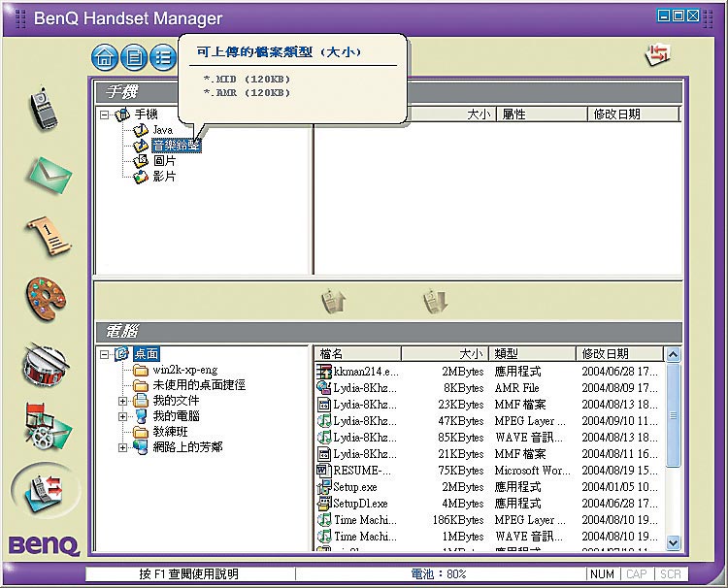Open the scroll list icon in sidebar
Viewport: 728px width, 588px height.
coord(48,236)
